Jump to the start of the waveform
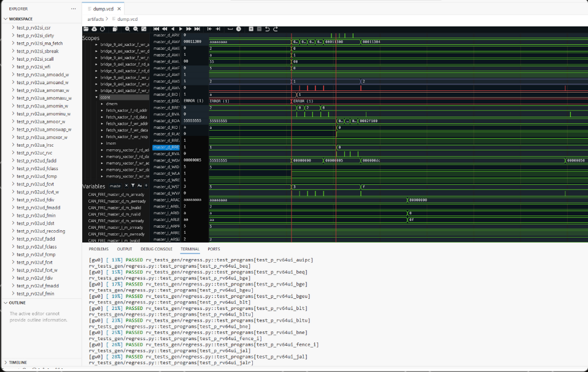The width and height of the screenshot is (588, 372). point(156,29)
